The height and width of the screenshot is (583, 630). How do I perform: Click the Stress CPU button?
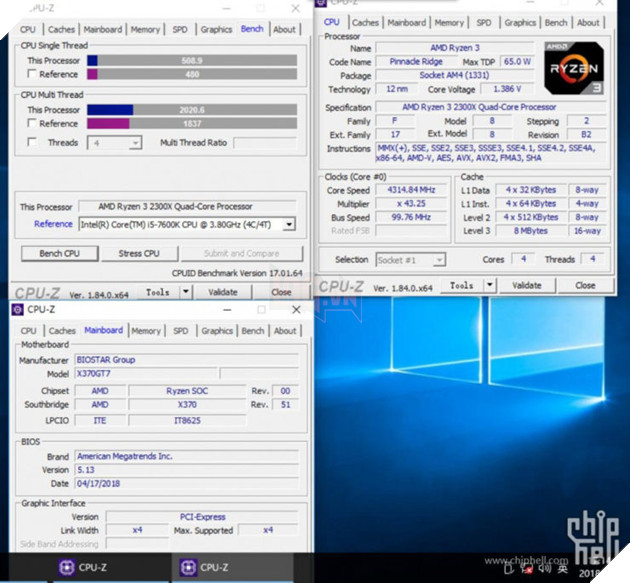pyautogui.click(x=139, y=254)
